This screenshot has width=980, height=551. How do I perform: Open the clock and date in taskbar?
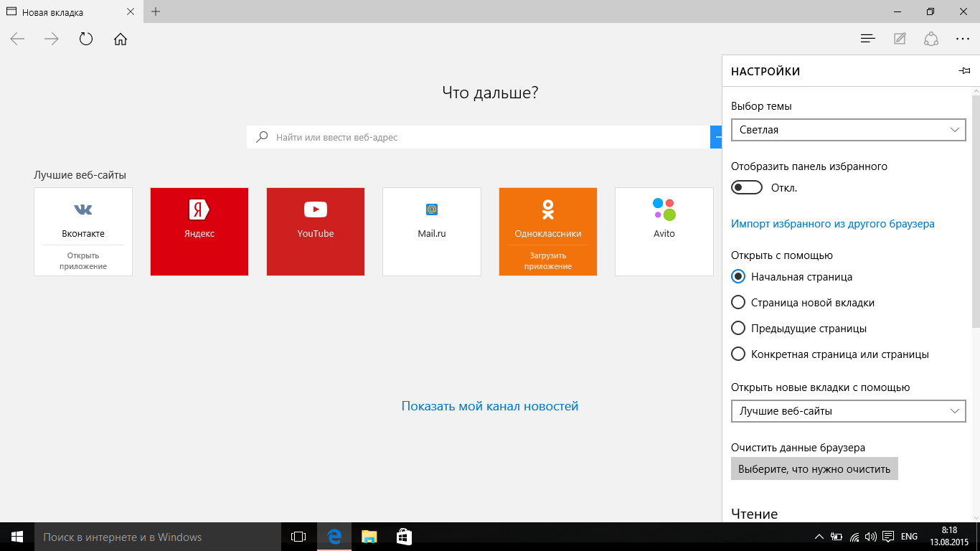[950, 537]
